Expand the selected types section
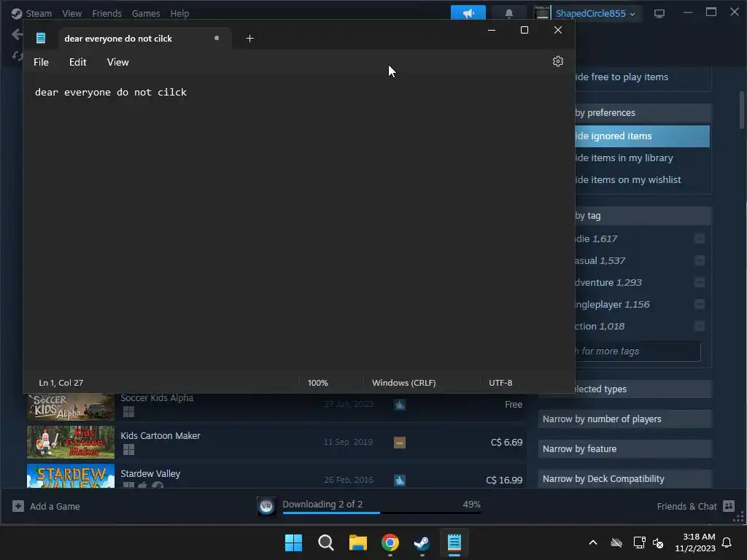The height and width of the screenshot is (560, 747). coord(643,389)
